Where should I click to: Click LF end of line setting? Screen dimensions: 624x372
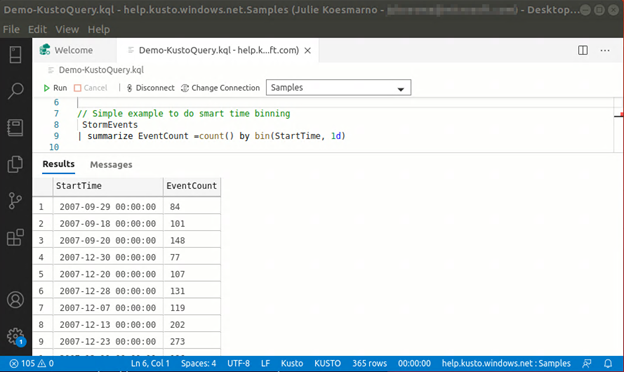265,363
